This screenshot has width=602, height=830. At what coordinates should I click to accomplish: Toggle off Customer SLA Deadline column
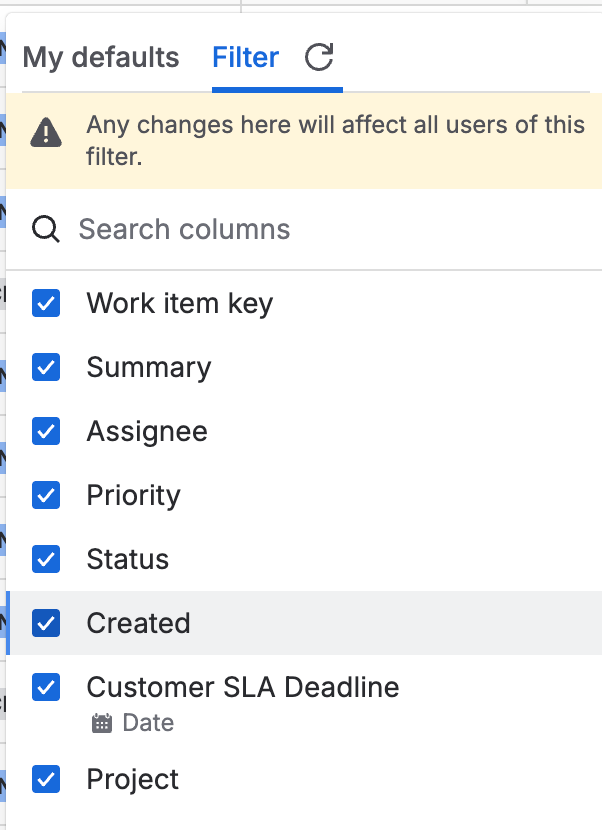[45, 687]
